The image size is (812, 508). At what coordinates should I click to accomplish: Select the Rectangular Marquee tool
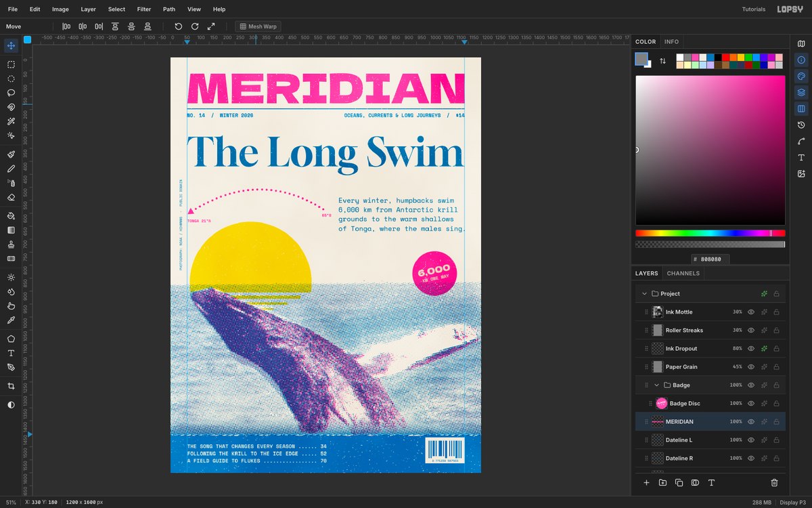[x=11, y=64]
